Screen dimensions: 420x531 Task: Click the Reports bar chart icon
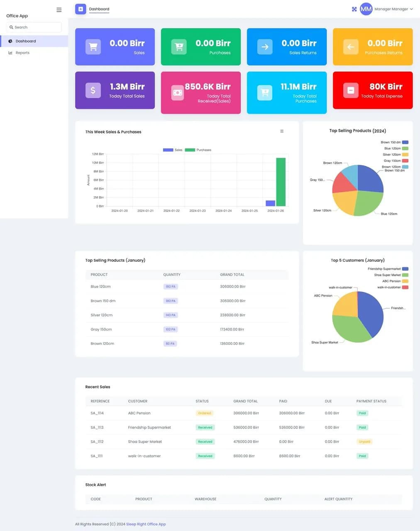tap(10, 53)
